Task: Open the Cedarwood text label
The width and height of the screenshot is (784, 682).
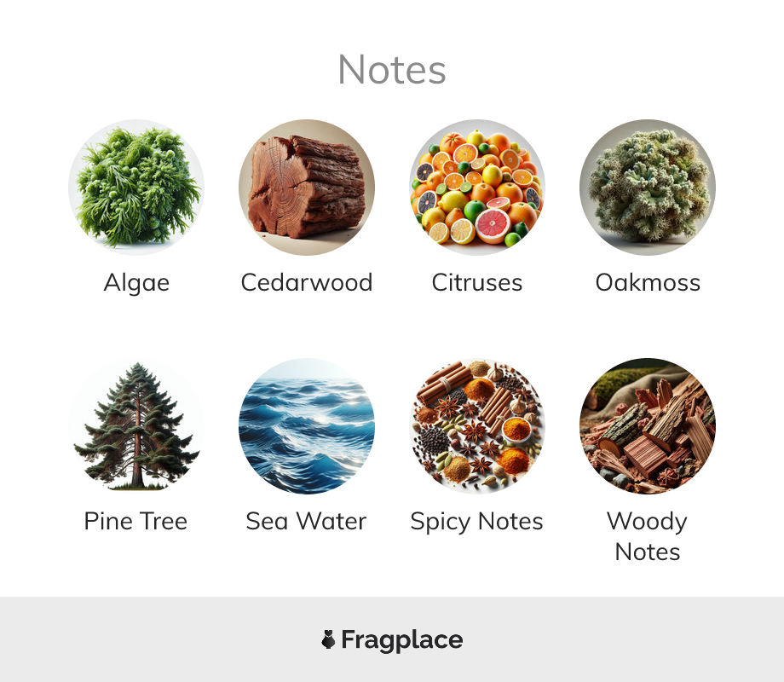Action: (307, 282)
